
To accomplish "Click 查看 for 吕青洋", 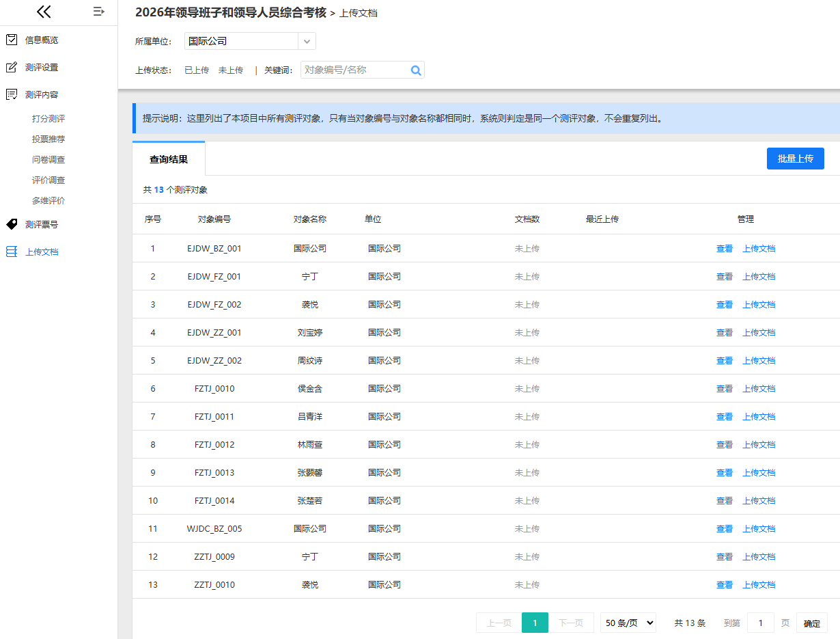I will (x=725, y=416).
